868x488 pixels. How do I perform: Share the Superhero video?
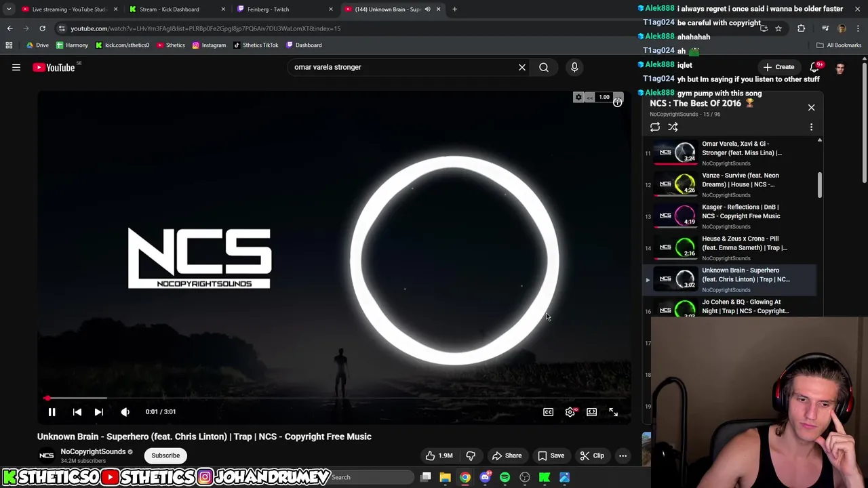click(x=507, y=455)
